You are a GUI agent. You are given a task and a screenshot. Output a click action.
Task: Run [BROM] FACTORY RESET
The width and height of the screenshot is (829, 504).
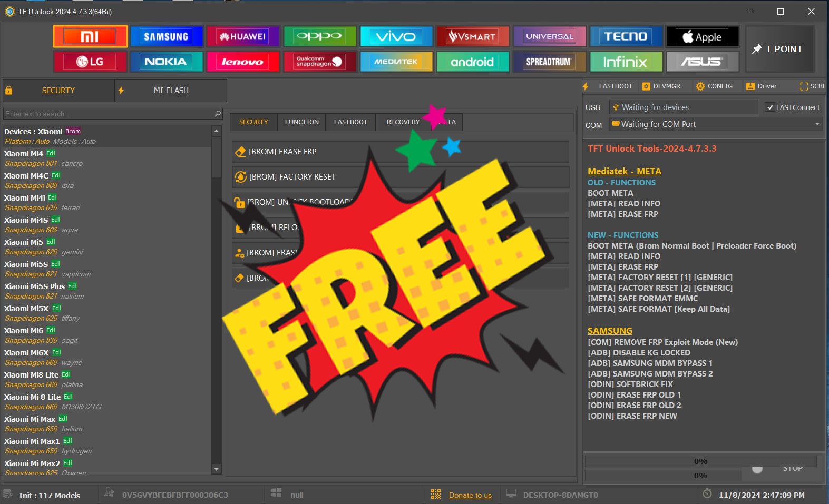click(x=400, y=177)
